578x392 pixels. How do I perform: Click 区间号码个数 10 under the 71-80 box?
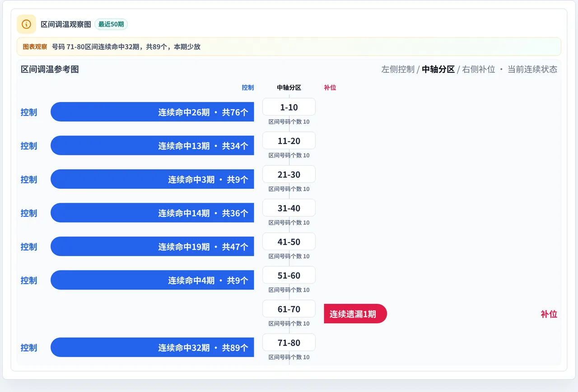(289, 357)
